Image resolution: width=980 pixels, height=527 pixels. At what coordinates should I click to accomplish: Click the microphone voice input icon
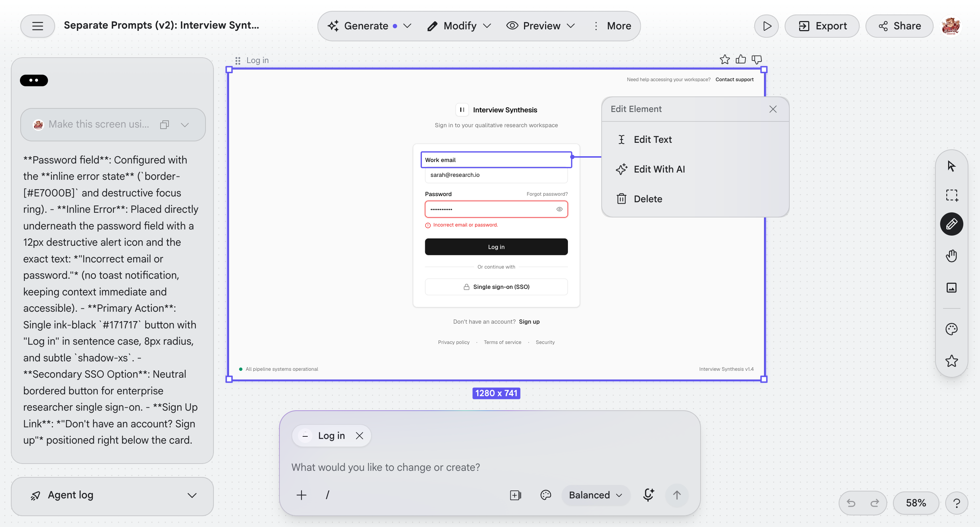click(x=648, y=495)
